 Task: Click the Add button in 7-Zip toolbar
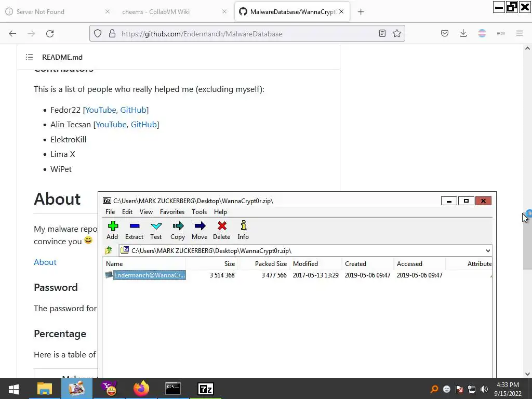point(112,230)
